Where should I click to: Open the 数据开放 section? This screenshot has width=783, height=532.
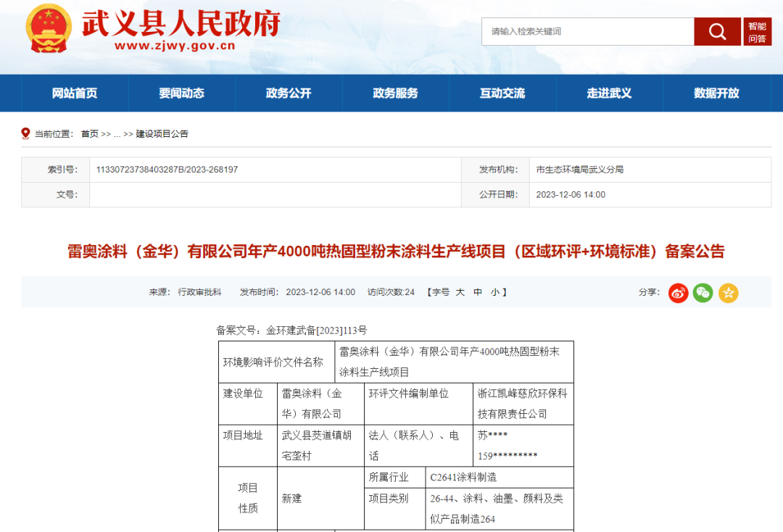point(716,93)
